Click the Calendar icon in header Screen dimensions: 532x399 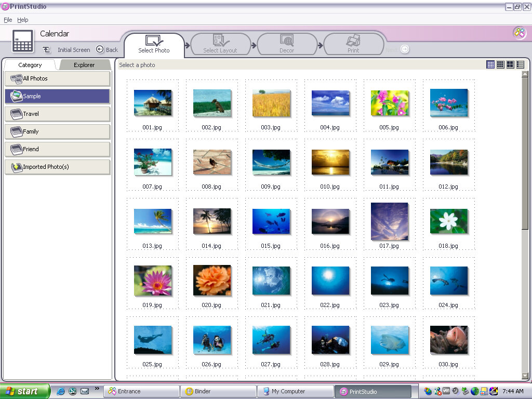pos(23,41)
